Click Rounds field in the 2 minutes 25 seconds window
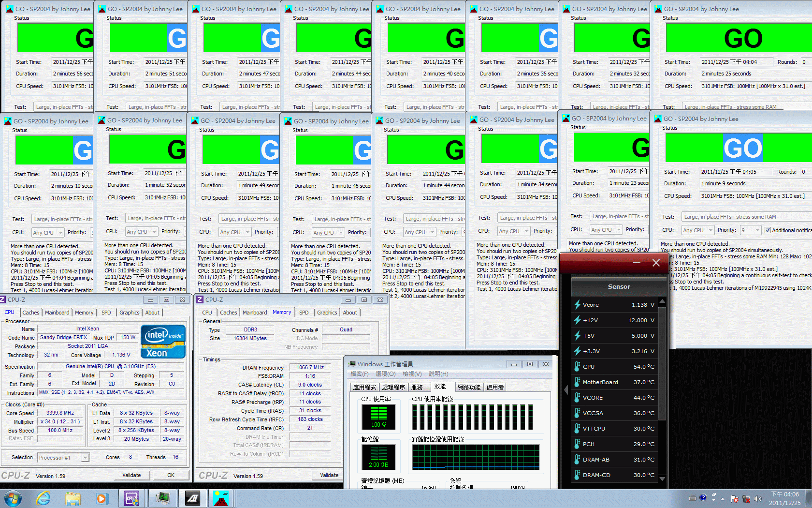 (806, 62)
